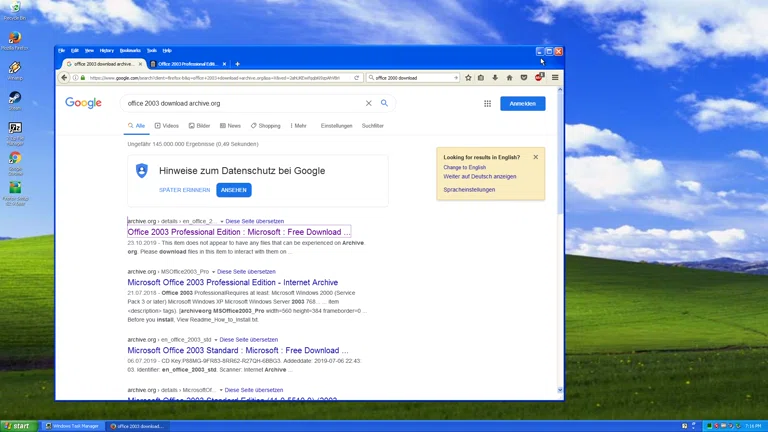
Task: Switch to the 'Office 2003 Professional Edit...' tab
Action: tap(189, 64)
